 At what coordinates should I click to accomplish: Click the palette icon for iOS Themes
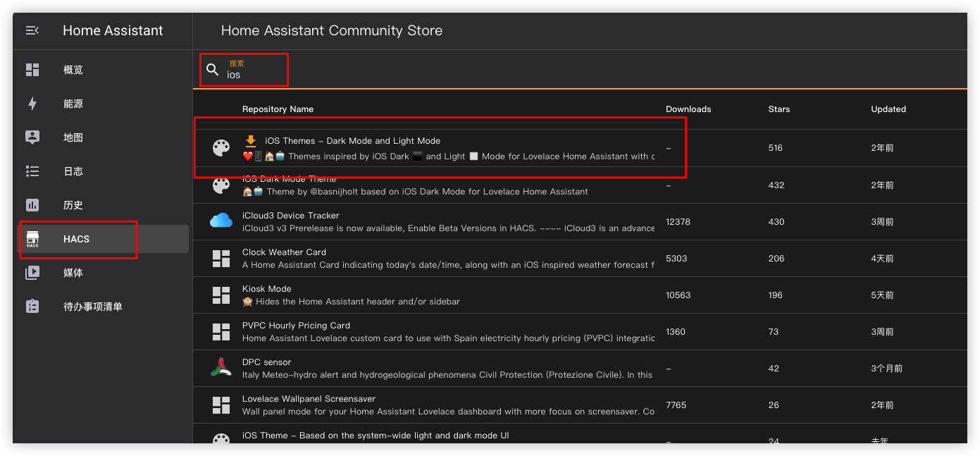coord(221,148)
